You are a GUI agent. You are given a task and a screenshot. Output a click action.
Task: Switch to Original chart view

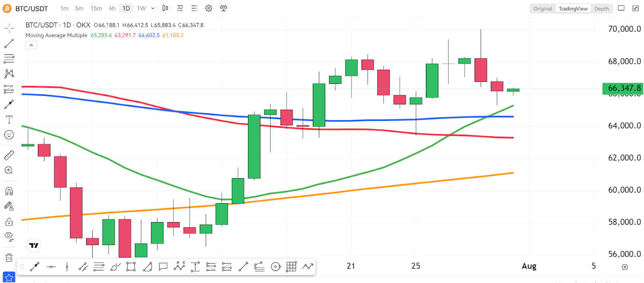tap(543, 8)
